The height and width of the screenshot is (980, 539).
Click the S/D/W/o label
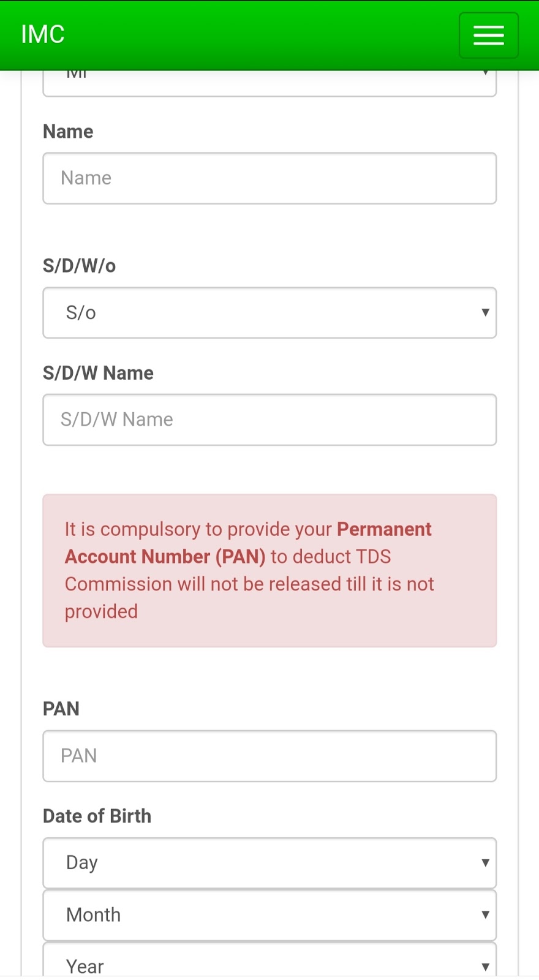pyautogui.click(x=79, y=266)
